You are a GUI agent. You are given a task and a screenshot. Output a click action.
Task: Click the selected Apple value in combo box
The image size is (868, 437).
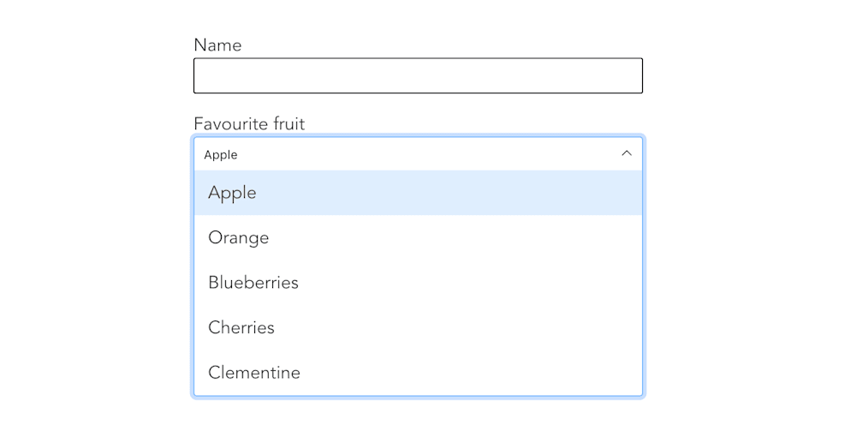pyautogui.click(x=221, y=155)
